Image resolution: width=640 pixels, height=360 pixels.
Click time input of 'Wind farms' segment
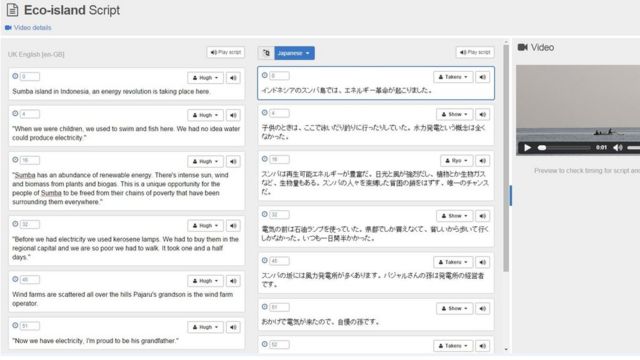tap(30, 280)
